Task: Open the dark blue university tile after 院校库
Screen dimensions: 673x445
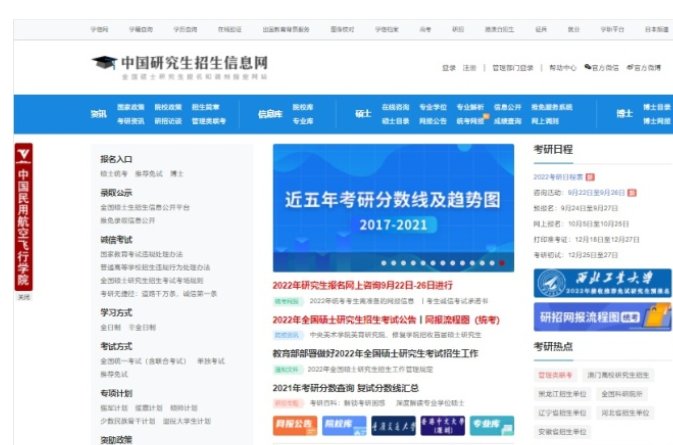Action: (x=394, y=425)
